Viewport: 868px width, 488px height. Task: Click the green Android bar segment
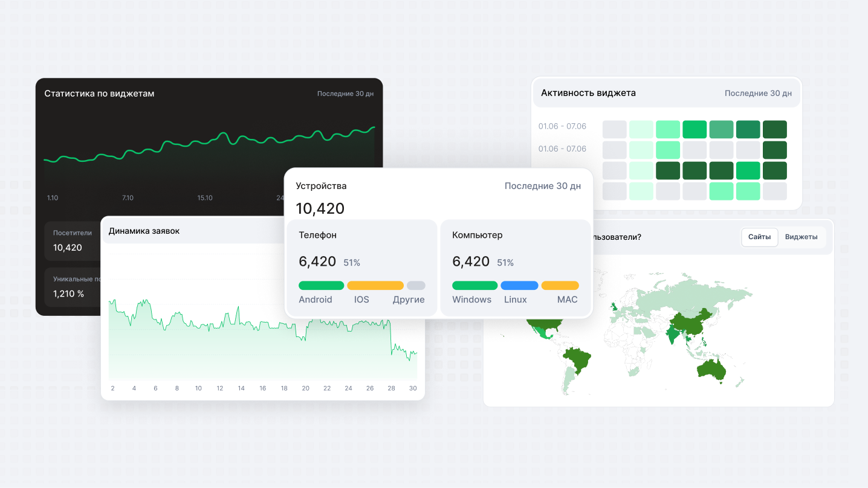[x=321, y=286]
